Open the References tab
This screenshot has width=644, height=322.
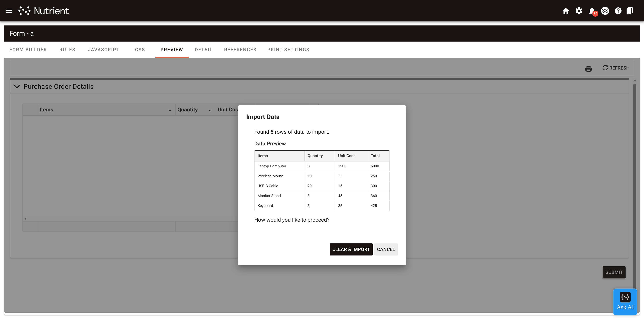click(240, 49)
